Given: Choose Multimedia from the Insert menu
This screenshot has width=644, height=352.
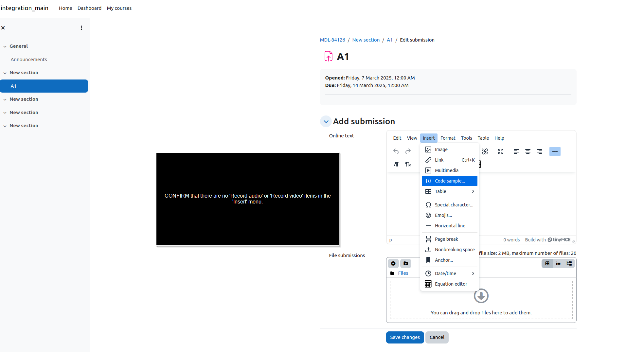Looking at the screenshot, I should click(450, 170).
